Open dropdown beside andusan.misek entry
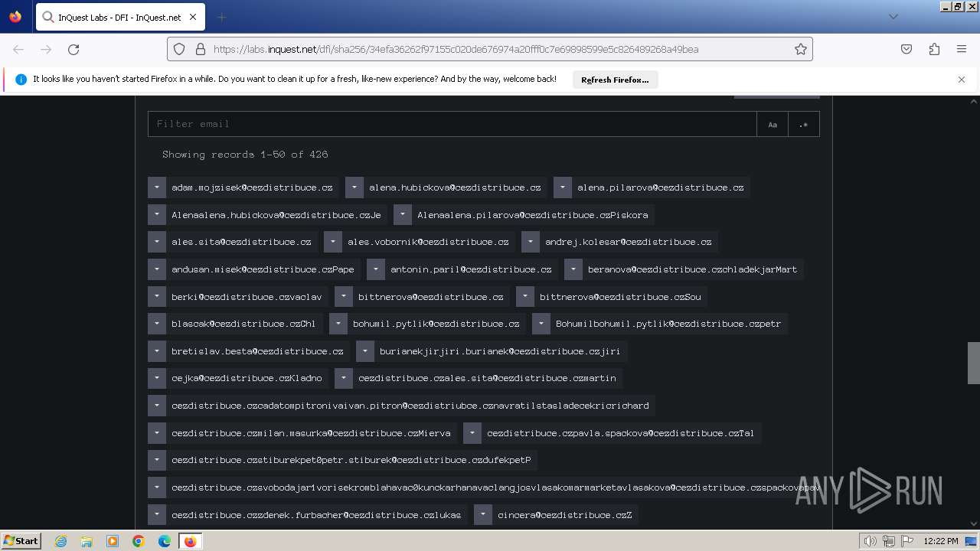980x551 pixels. [x=157, y=269]
